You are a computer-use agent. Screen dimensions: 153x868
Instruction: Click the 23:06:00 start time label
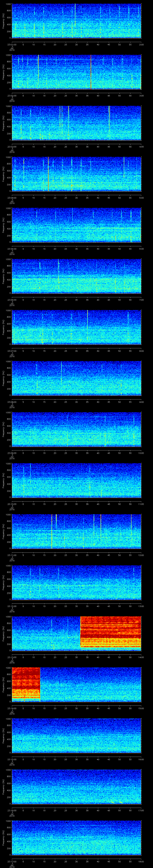coord(12,300)
